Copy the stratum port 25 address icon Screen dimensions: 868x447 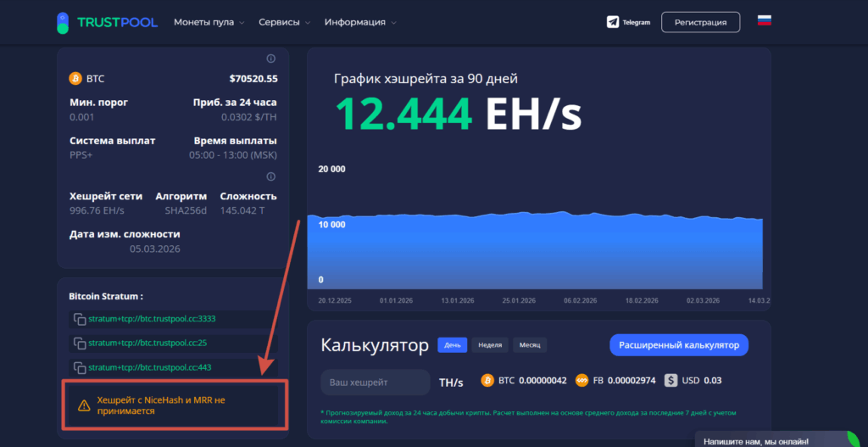point(79,344)
